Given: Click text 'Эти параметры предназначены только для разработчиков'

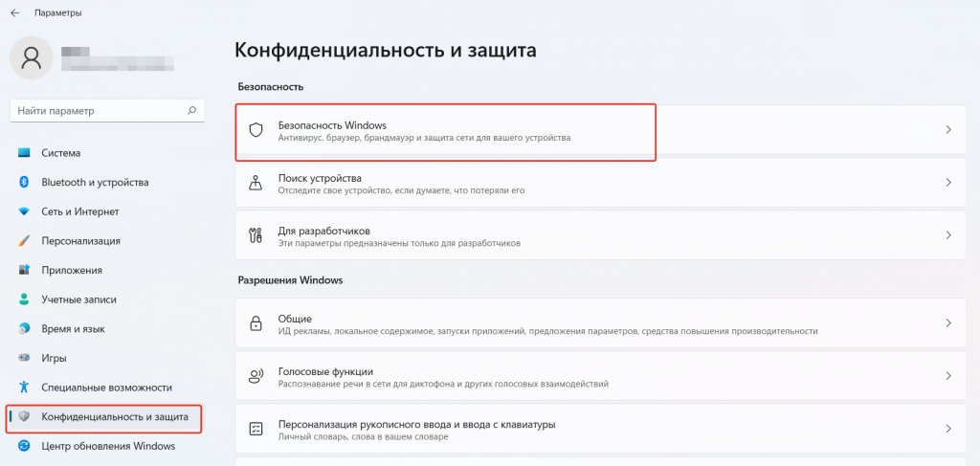Looking at the screenshot, I should [399, 242].
